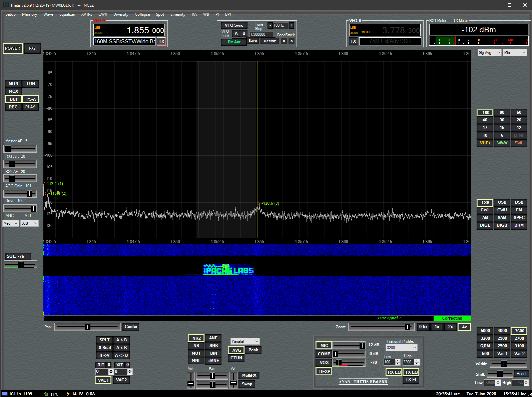The image size is (532, 397).
Task: Adjust the Drive level slider
Action: tap(20, 209)
